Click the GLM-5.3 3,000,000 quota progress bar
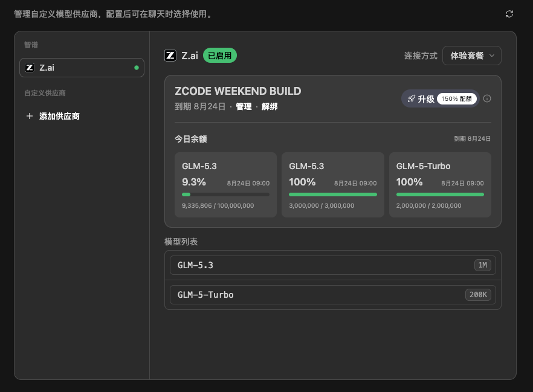533x392 pixels. click(x=333, y=194)
